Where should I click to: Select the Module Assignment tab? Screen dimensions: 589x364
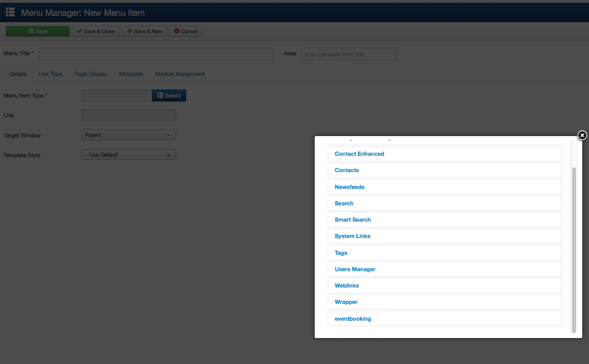(180, 74)
